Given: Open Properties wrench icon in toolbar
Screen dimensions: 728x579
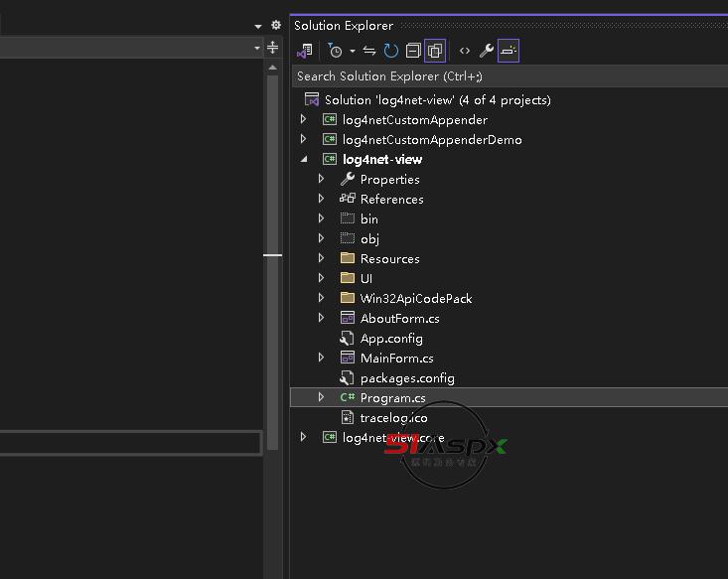Looking at the screenshot, I should [486, 51].
